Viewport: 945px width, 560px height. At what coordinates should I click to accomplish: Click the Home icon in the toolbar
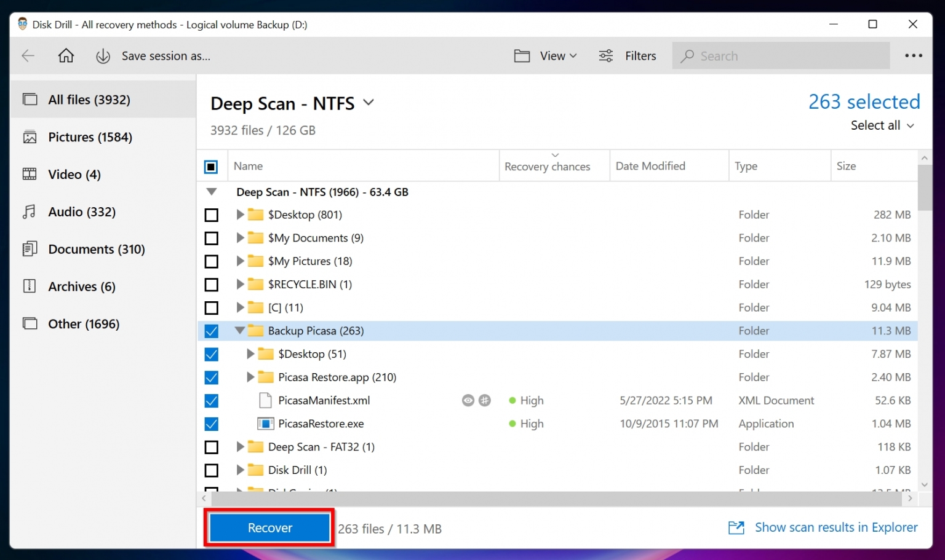tap(66, 55)
